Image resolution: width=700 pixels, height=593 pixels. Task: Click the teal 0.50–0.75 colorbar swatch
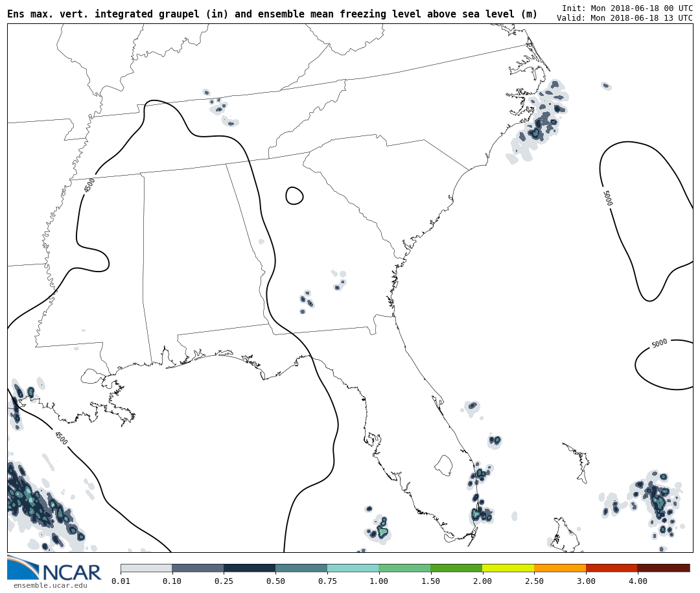(x=301, y=568)
